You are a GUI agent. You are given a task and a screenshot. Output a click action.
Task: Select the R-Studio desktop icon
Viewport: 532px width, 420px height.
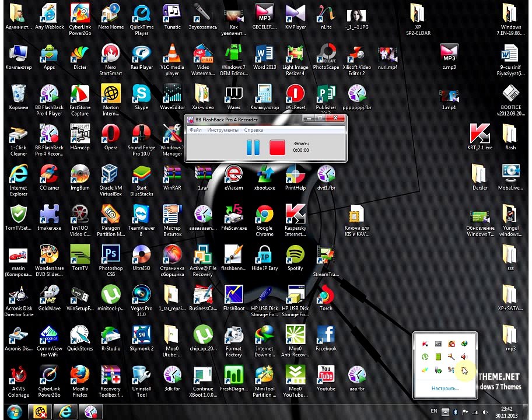pos(111,338)
